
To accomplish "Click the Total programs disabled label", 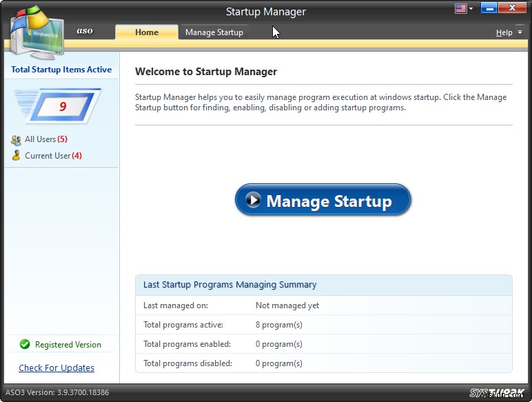I will tap(187, 363).
